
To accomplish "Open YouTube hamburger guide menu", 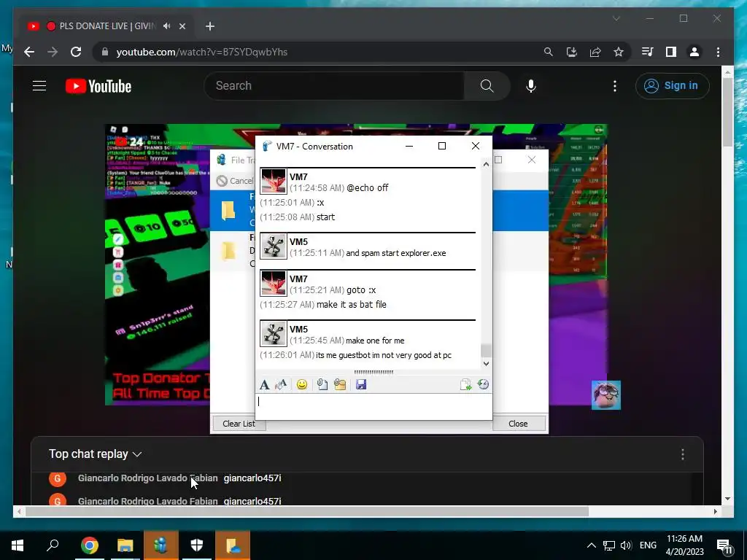I will click(x=39, y=86).
